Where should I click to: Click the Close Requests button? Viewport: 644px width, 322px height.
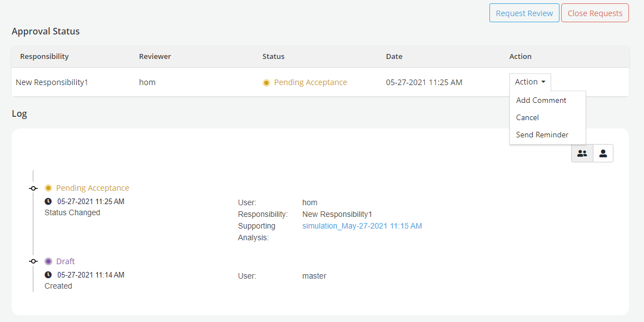click(x=595, y=13)
